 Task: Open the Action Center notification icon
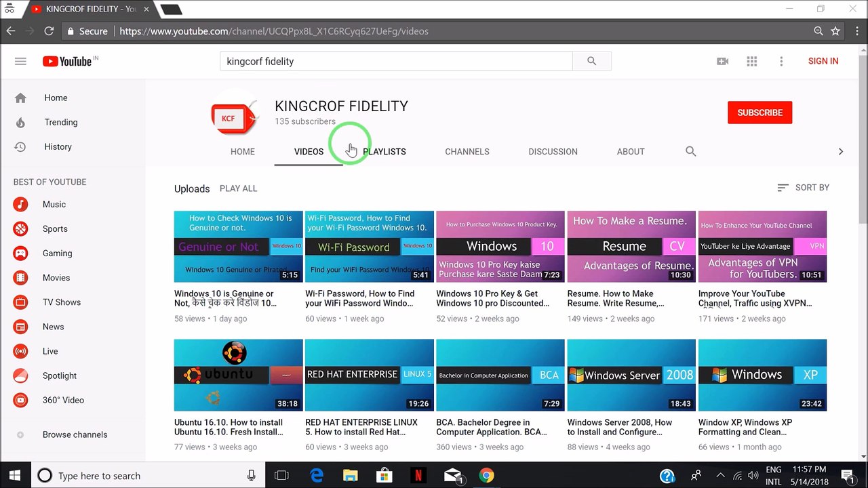tap(846, 475)
